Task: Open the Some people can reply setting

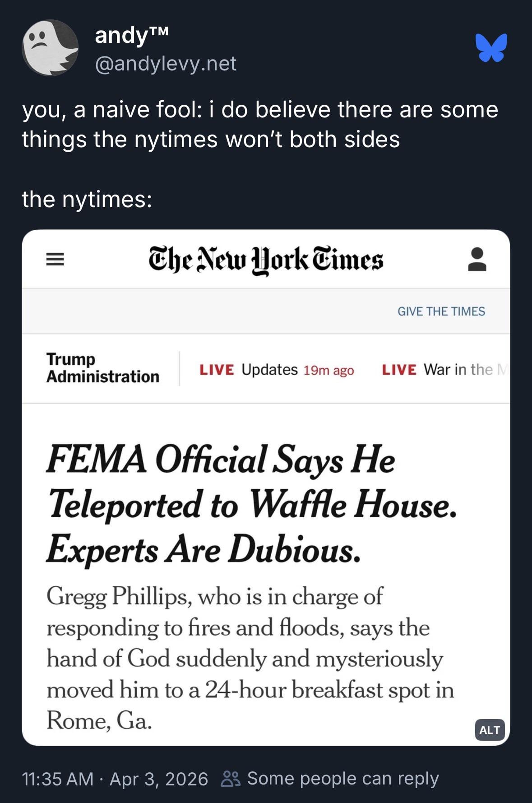Action: pyautogui.click(x=342, y=779)
